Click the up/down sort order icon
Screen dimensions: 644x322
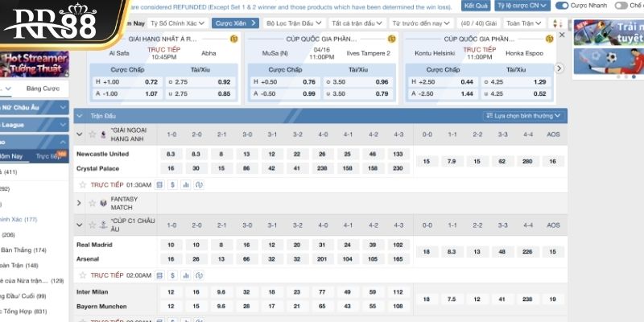[x=557, y=23]
